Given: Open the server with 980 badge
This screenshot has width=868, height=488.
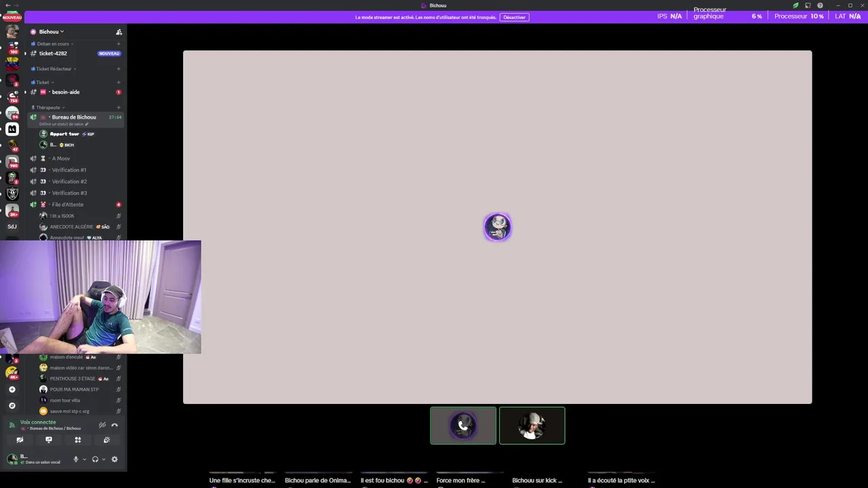Looking at the screenshot, I should point(12,161).
